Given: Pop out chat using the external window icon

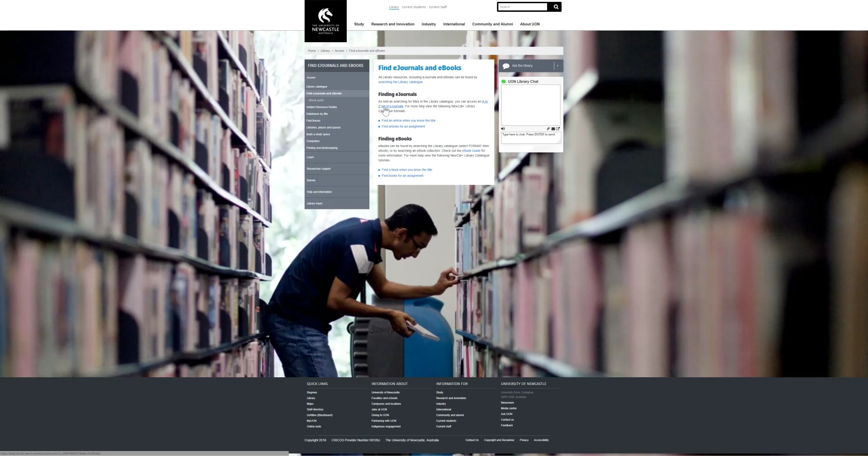Looking at the screenshot, I should click(x=559, y=128).
